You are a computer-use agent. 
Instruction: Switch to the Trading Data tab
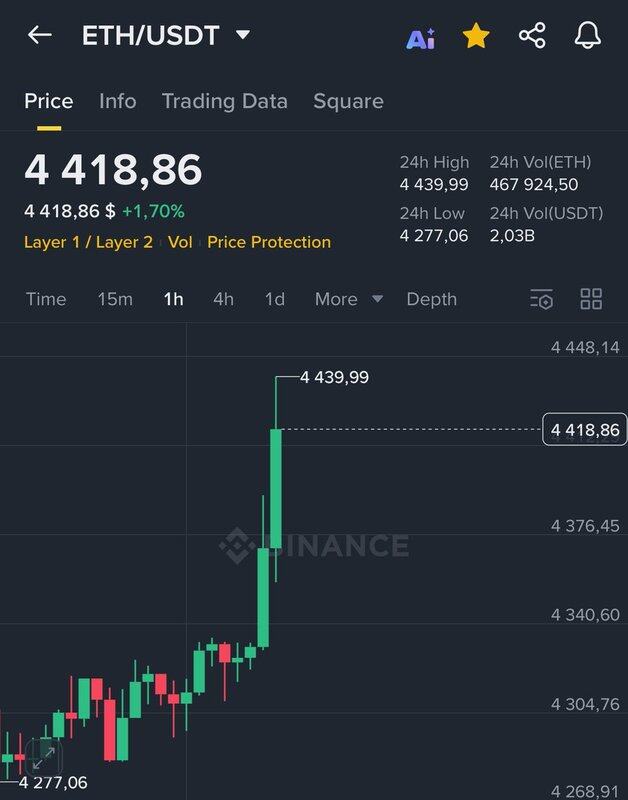pyautogui.click(x=225, y=101)
